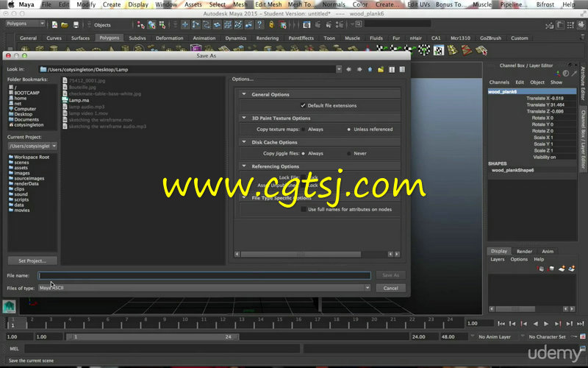
Task: Open the Create menu in menu bar
Action: pyautogui.click(x=112, y=4)
